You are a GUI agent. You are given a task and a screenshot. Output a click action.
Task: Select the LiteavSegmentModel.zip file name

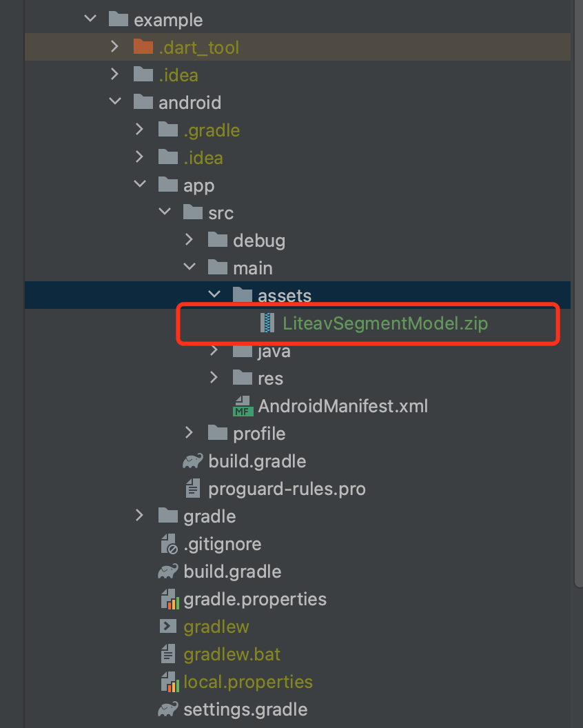coord(385,323)
